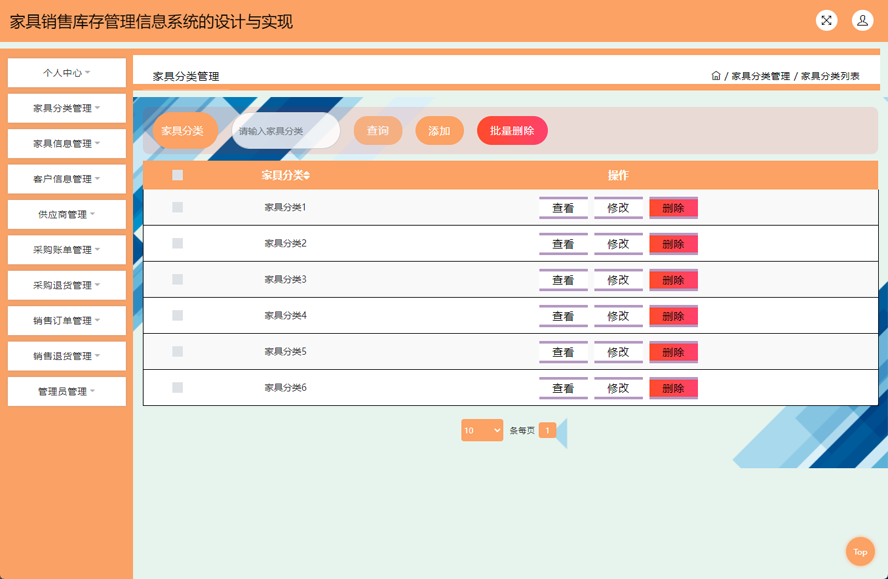Screen dimensions: 888x579
Task: Click the 家具分类管理 breadcrumb link
Action: [761, 76]
